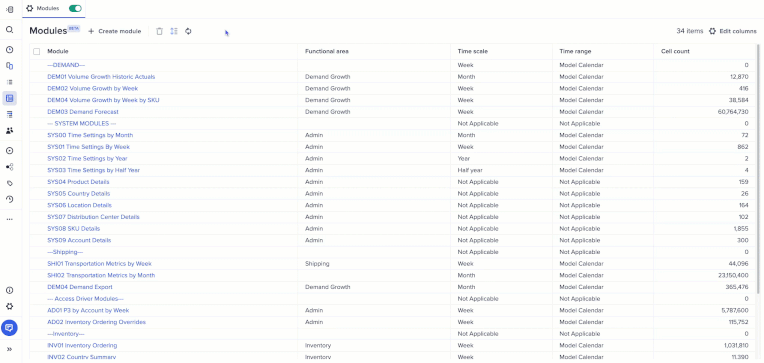This screenshot has width=764, height=363.
Task: Click the search magnifier icon in sidebar
Action: click(x=9, y=30)
